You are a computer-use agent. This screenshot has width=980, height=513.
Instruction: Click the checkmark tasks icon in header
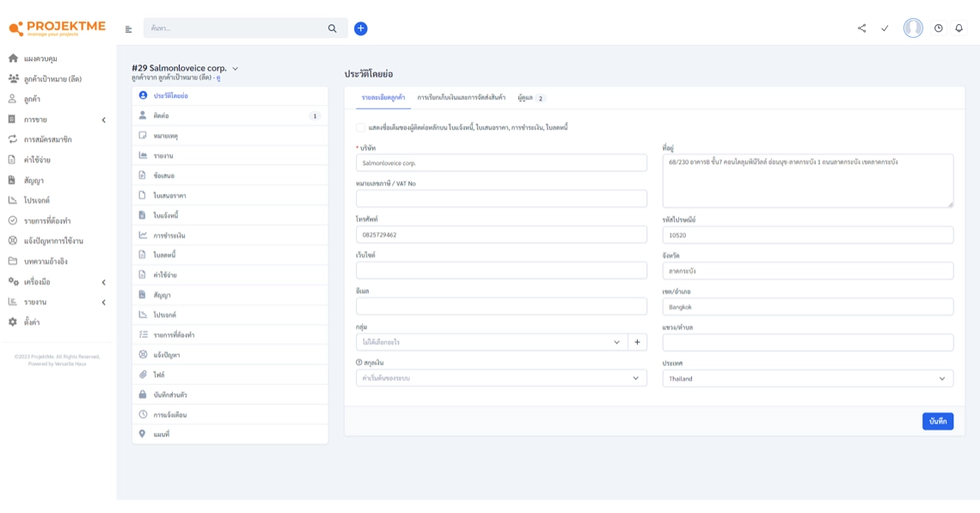(x=884, y=28)
